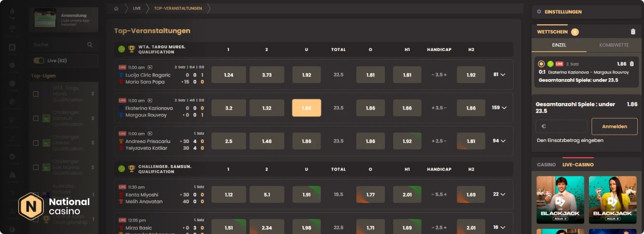Open the video stream icon for the Prisacariu–Kotliar match

click(x=150, y=133)
